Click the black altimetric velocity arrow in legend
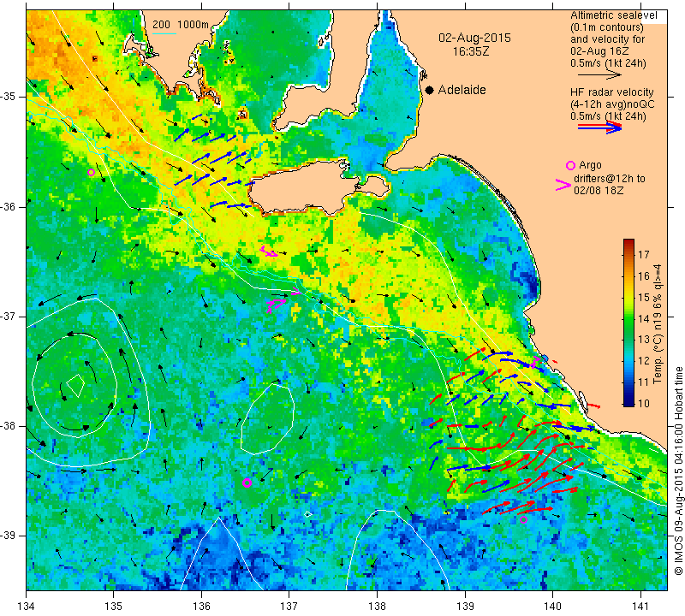Viewport: 685px width, 616px height. [599, 75]
